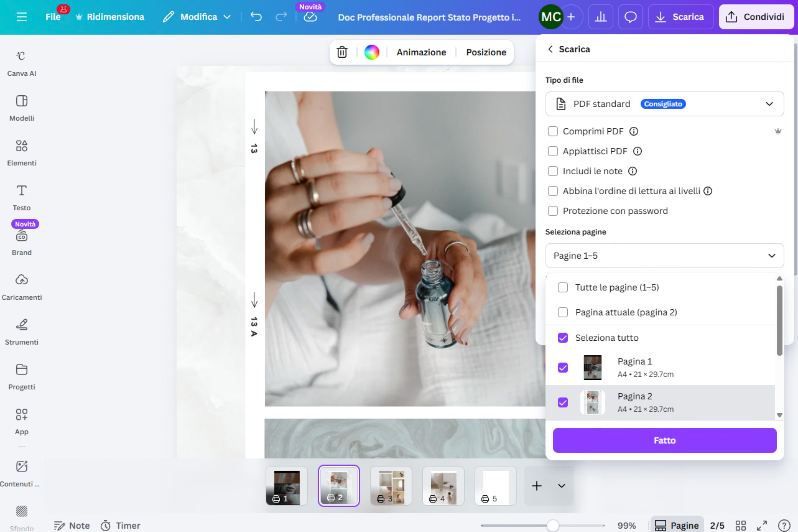Uncheck Seleziona tutto in page list

562,338
